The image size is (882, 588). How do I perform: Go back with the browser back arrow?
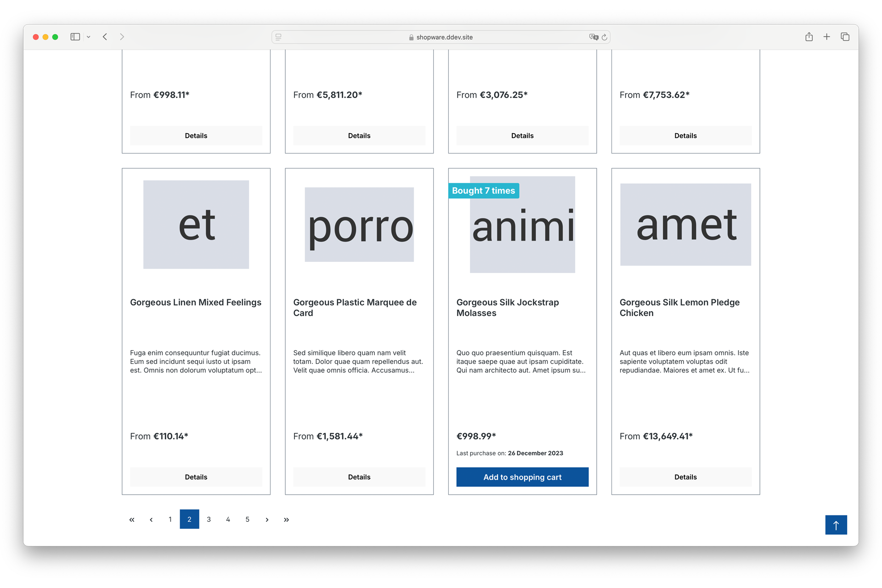105,37
